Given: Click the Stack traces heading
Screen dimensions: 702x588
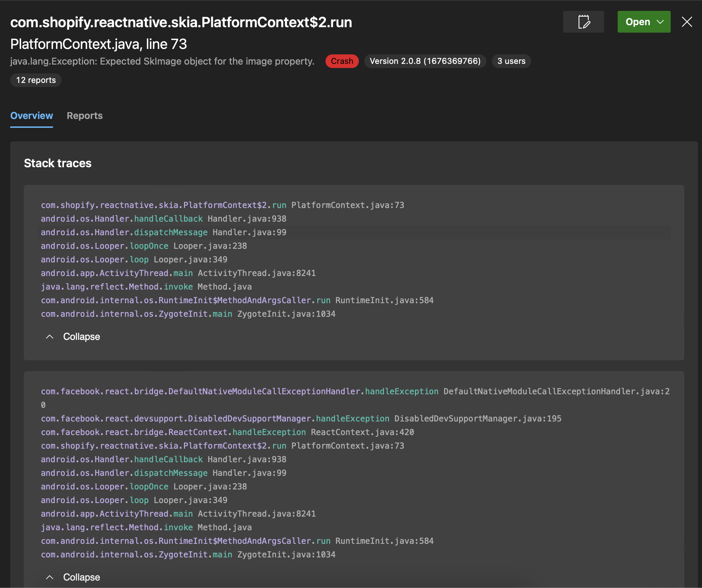Looking at the screenshot, I should tap(58, 163).
